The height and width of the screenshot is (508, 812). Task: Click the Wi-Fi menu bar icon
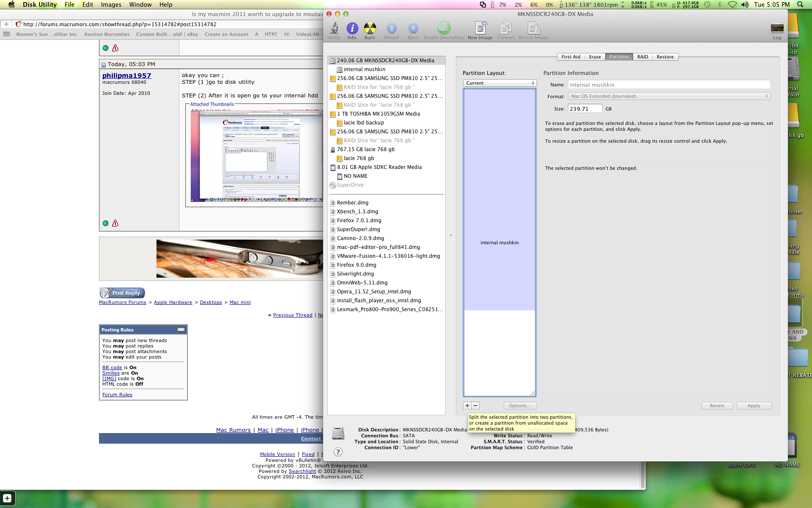(732, 5)
